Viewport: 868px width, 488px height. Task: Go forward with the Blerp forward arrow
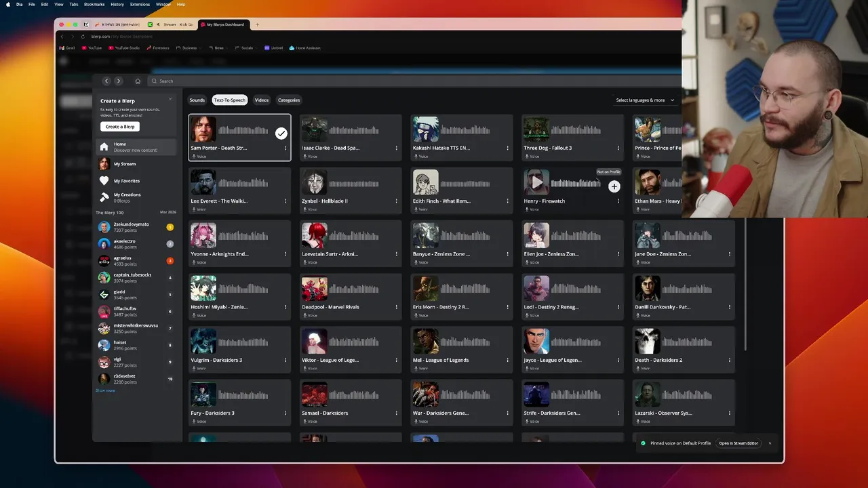click(118, 81)
